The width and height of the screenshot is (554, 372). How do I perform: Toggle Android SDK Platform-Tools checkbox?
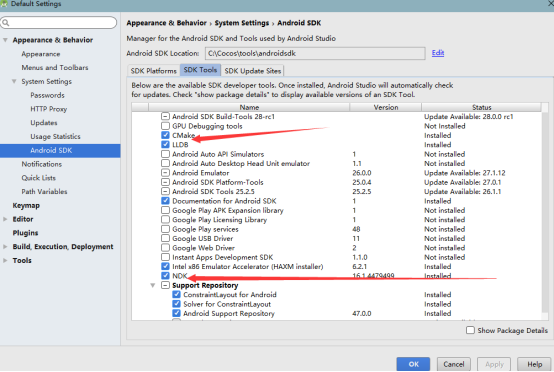[x=165, y=182]
